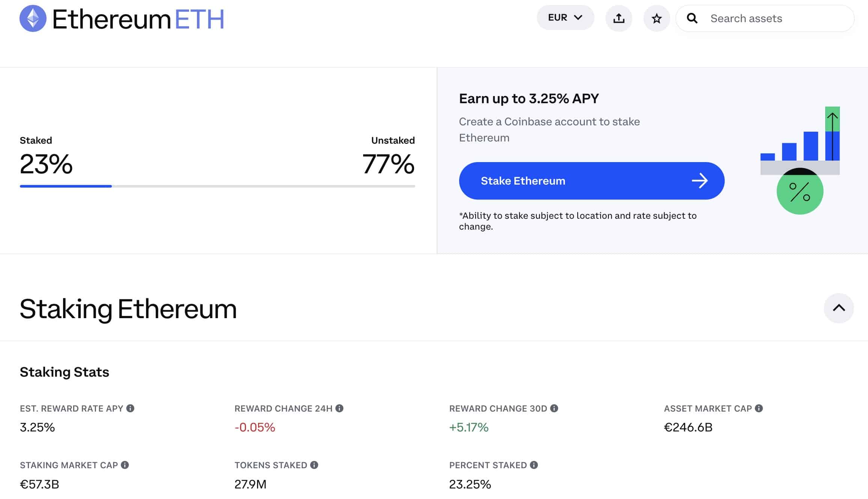Click the Stake Ethereum button

click(592, 180)
